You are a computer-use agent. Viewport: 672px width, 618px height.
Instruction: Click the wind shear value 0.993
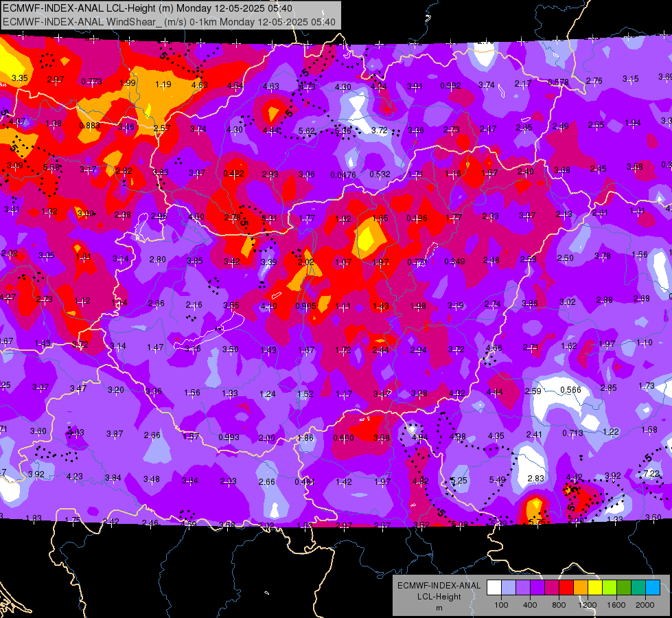229,437
